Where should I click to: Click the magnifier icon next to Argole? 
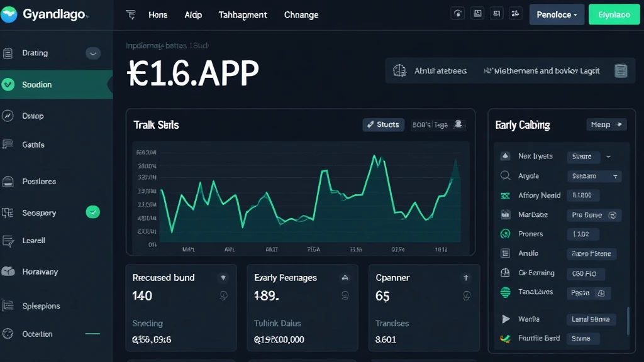coord(505,176)
